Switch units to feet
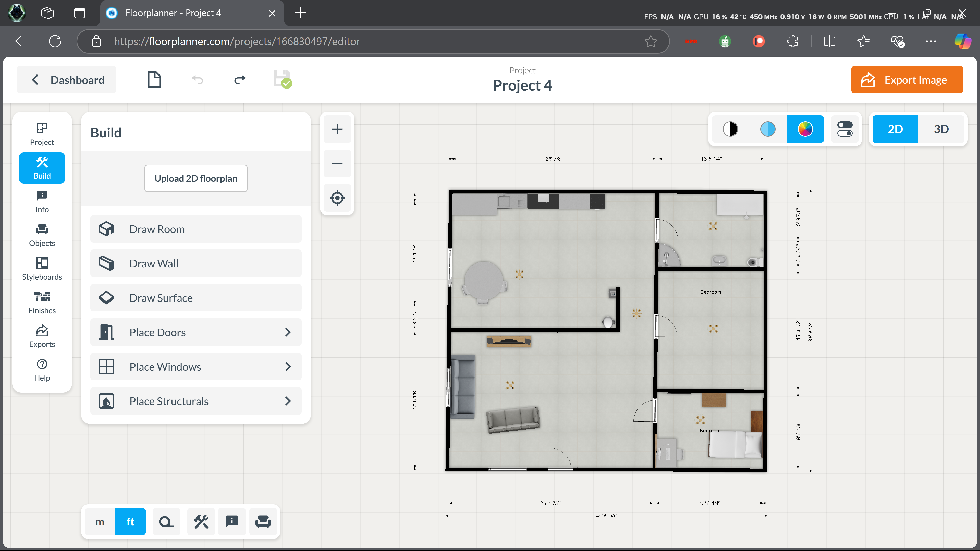This screenshot has width=980, height=551. point(130,522)
